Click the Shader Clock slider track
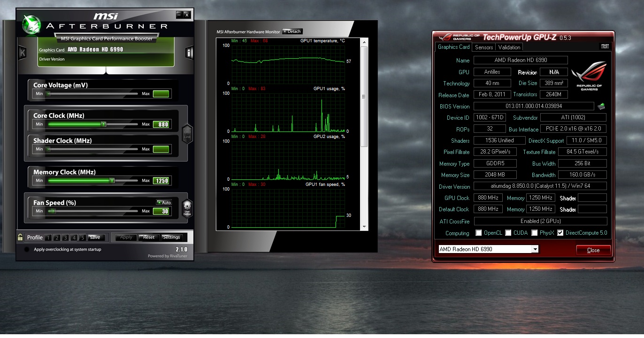 [92, 149]
